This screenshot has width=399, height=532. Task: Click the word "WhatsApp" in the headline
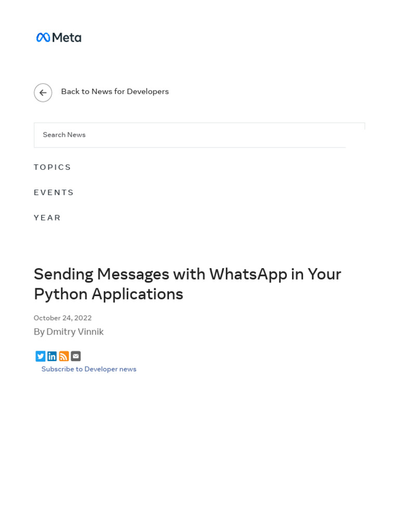248,274
